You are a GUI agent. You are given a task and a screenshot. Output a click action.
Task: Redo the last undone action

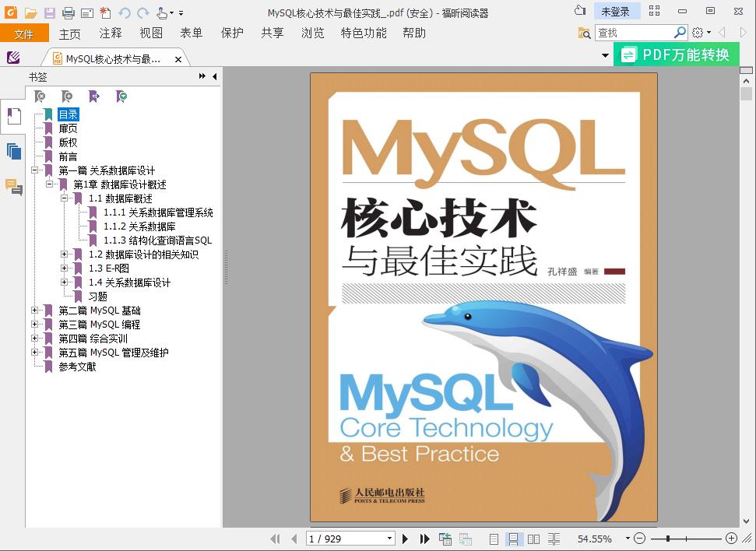[142, 12]
